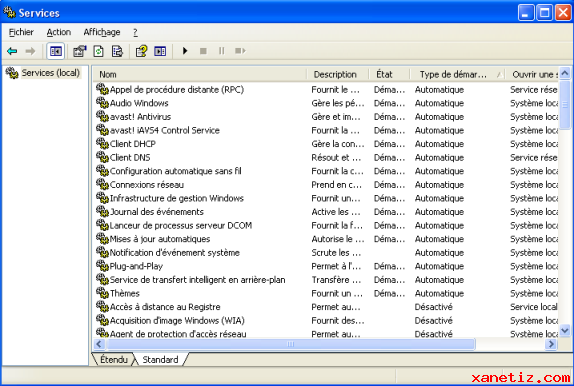Restart the service with restart button
The height and width of the screenshot is (386, 574).
(240, 51)
